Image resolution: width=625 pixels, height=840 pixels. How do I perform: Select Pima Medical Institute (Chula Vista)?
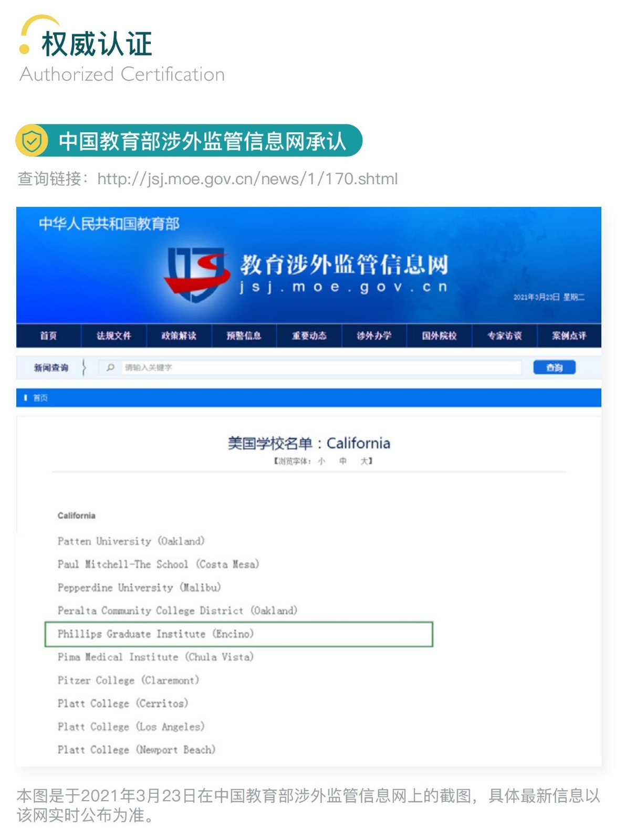coord(155,657)
